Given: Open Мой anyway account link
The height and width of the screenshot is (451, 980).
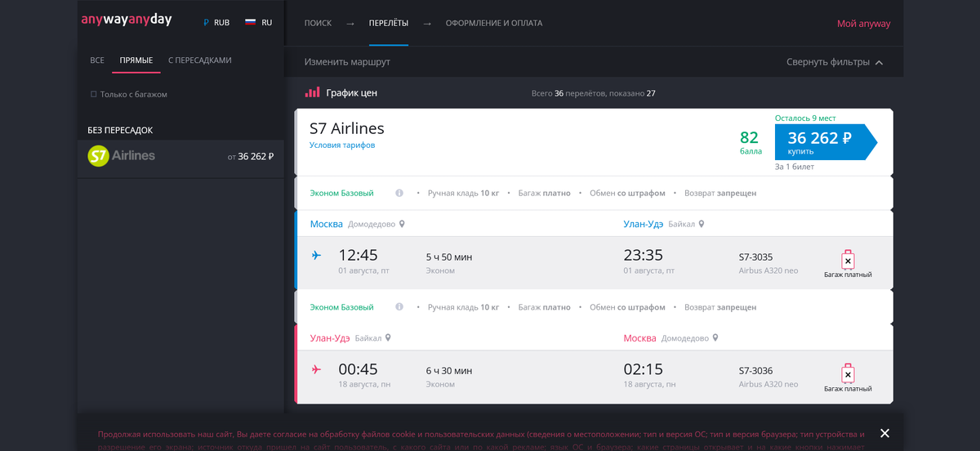Looking at the screenshot, I should pyautogui.click(x=863, y=24).
